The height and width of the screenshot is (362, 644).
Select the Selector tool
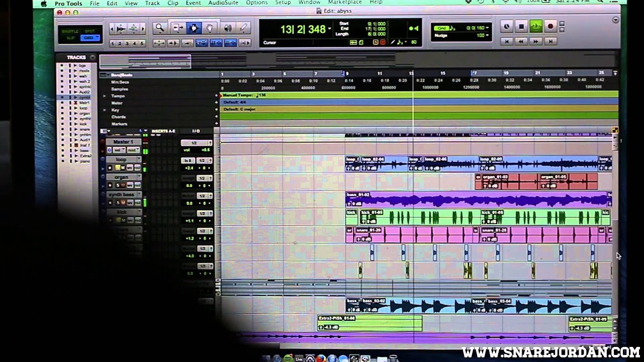(194, 28)
